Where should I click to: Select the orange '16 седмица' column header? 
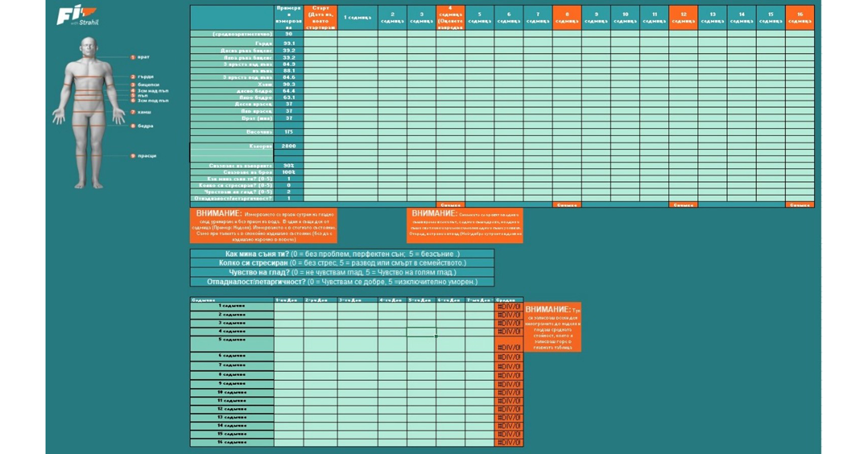(800, 18)
